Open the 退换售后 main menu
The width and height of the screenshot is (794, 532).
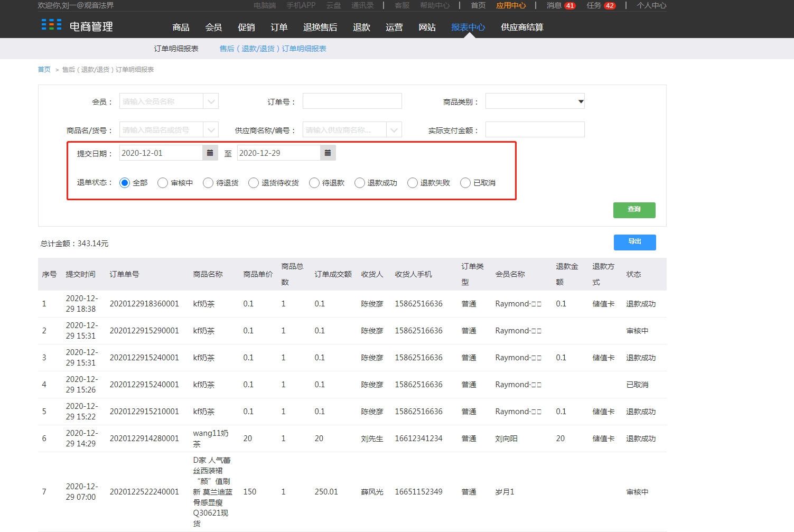320,27
